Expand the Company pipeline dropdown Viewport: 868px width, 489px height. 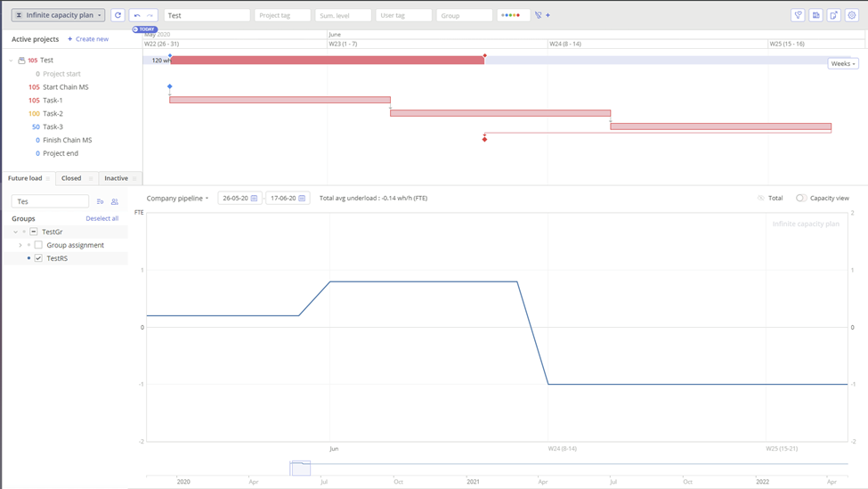coord(177,199)
